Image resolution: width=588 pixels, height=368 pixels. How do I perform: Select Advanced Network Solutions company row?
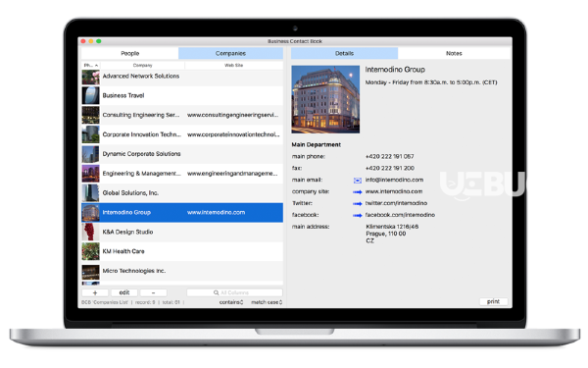click(182, 77)
